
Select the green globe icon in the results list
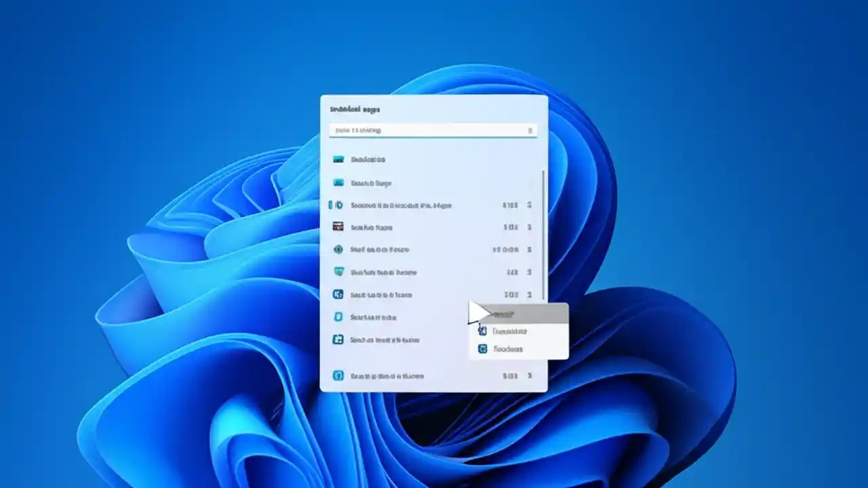pyautogui.click(x=338, y=249)
